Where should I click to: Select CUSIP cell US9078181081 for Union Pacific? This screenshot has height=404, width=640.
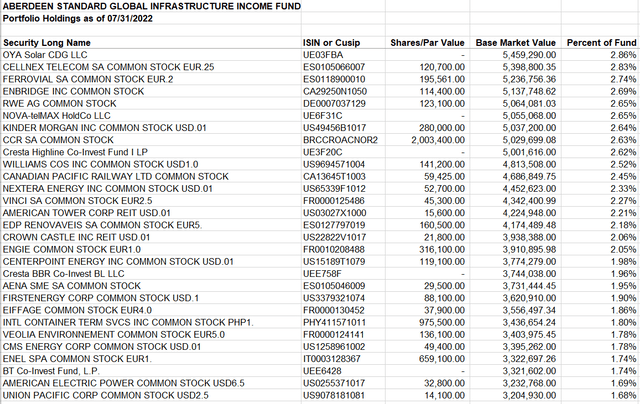(x=334, y=395)
